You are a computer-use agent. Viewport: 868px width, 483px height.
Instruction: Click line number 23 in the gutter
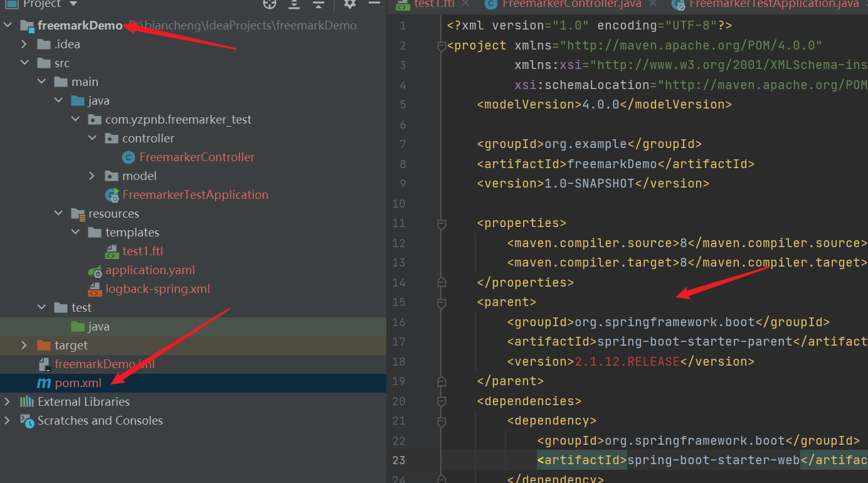399,460
